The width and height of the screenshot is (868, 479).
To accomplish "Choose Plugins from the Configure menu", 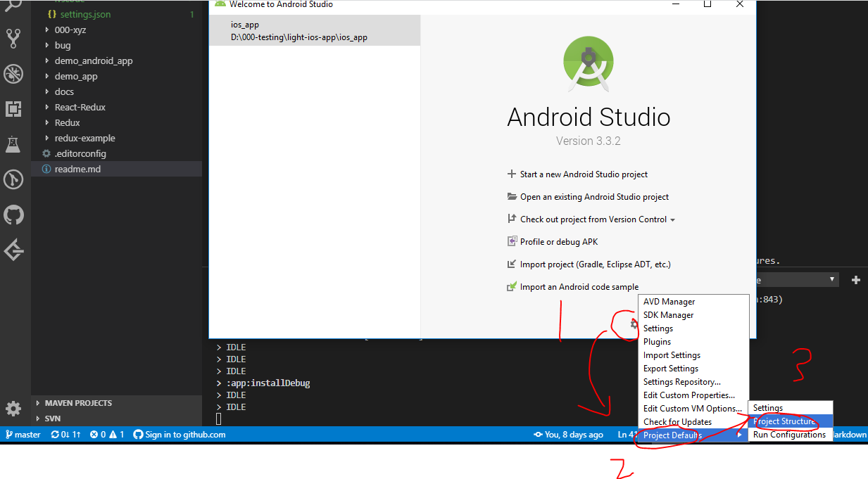I will [x=693, y=342].
